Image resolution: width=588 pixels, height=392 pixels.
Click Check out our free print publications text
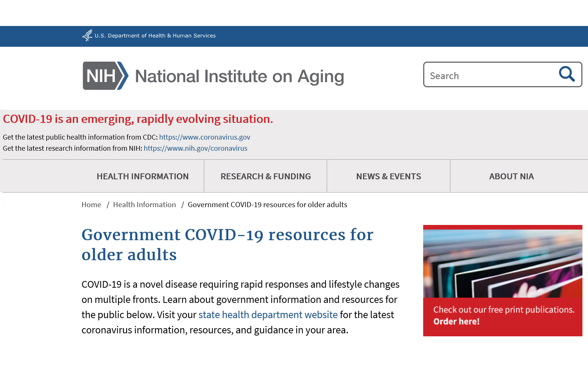(504, 310)
